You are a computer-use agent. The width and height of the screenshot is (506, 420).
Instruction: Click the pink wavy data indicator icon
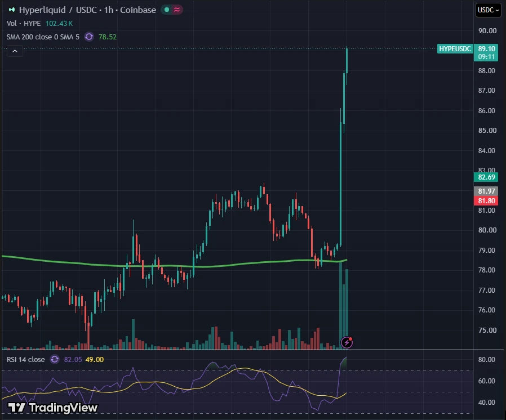pos(177,10)
